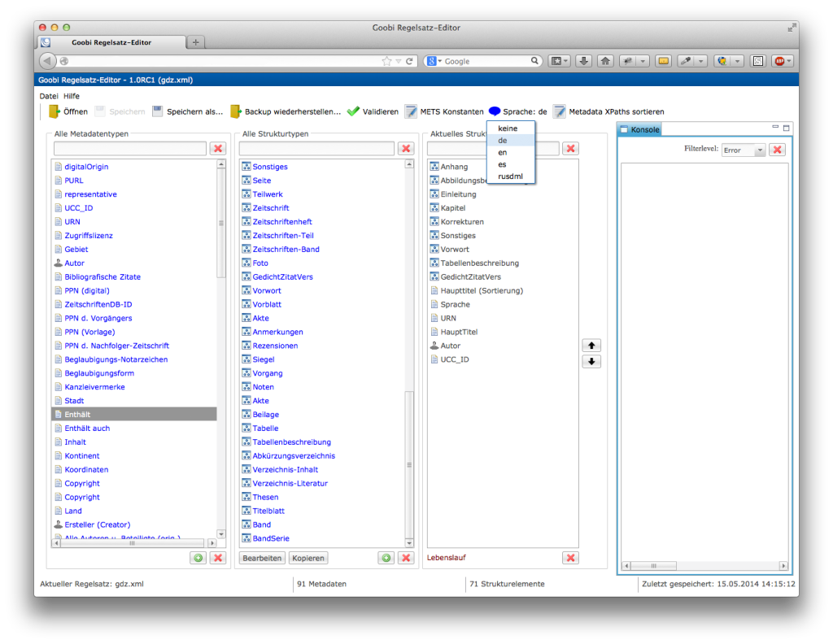Move selected element down arrow
This screenshot has width=833, height=644.
[591, 362]
